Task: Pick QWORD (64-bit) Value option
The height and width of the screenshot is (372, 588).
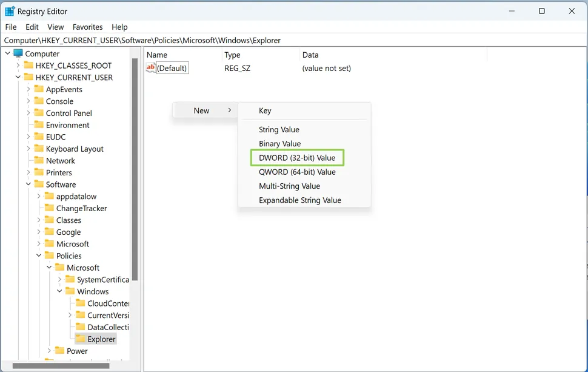Action: (x=297, y=172)
